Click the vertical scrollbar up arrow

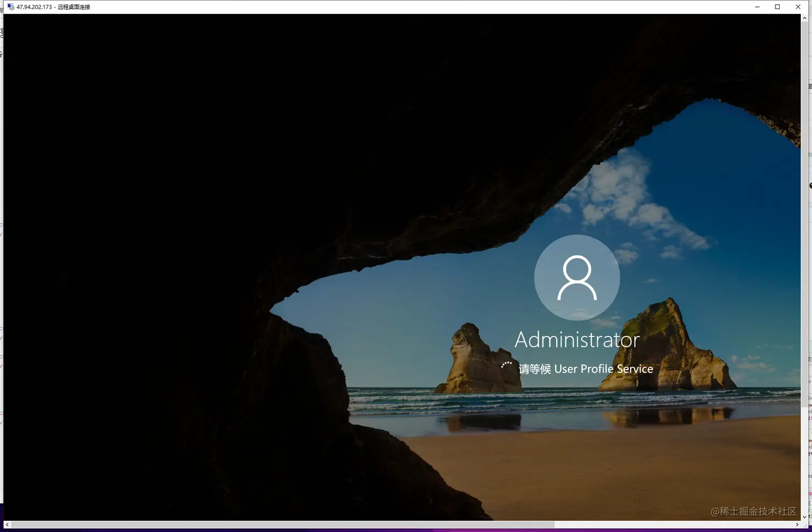coord(804,18)
